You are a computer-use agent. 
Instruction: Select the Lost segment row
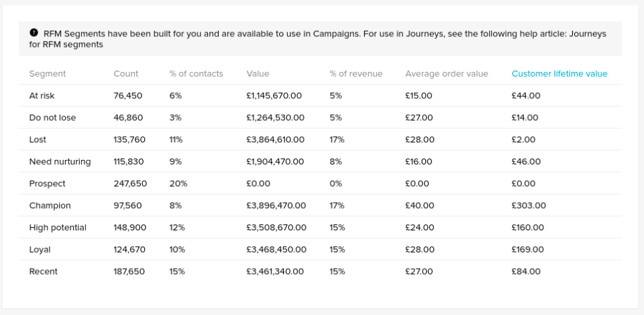tap(38, 140)
